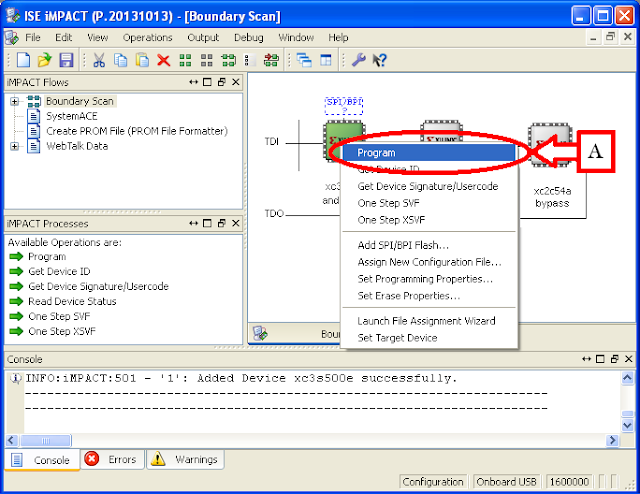Click the What's This help cursor icon

point(380,60)
